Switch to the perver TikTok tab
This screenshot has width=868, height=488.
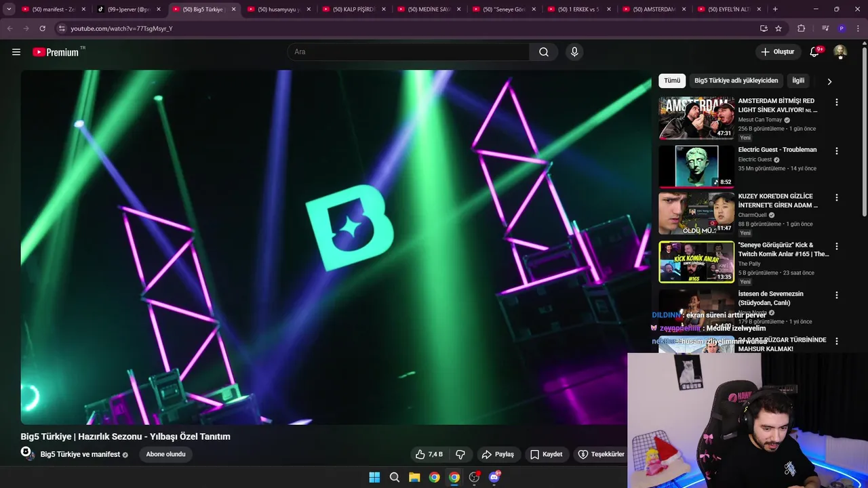129,9
